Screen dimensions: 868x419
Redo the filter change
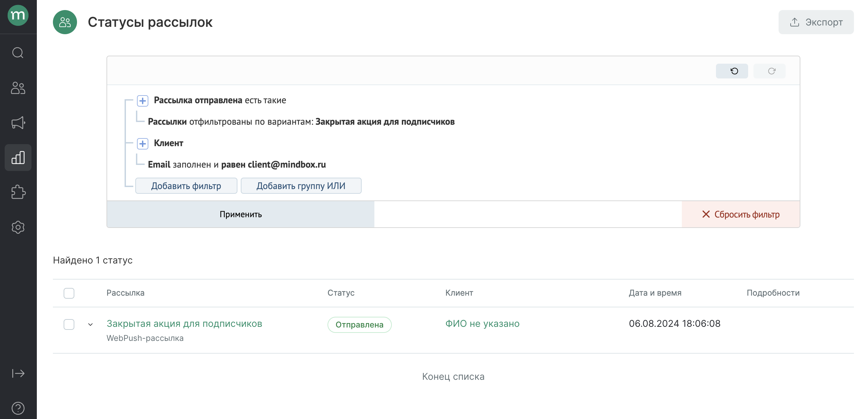pos(769,71)
